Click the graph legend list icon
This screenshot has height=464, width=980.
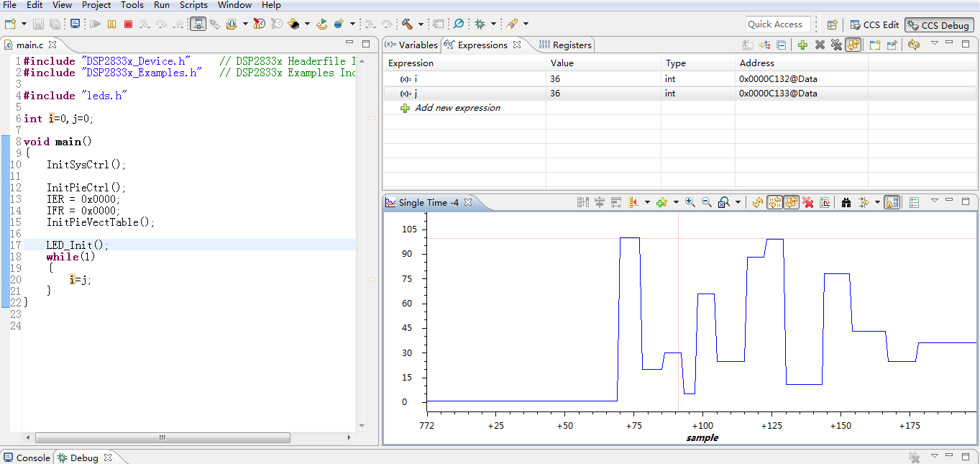click(x=914, y=202)
